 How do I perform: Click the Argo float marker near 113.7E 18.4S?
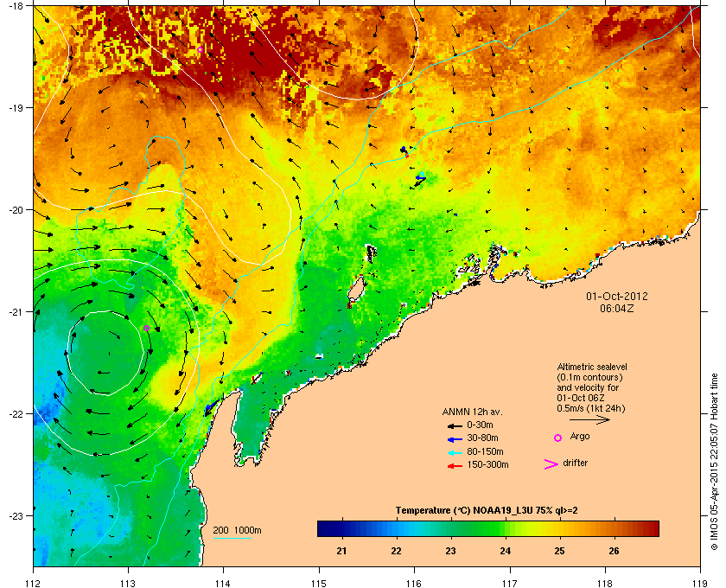pyautogui.click(x=200, y=49)
